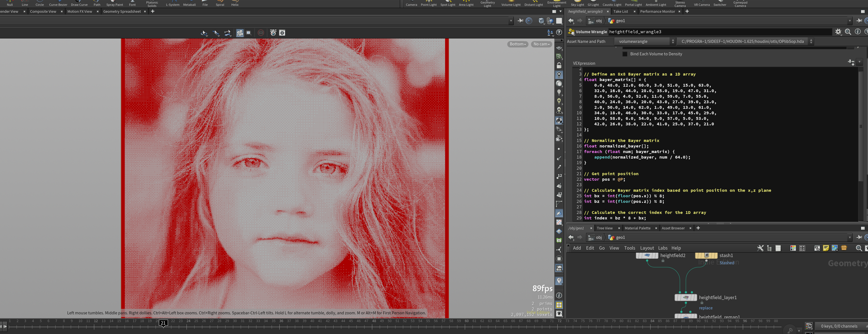Click viewport help question mark icon
Image resolution: width=868 pixels, height=334 pixels.
(x=559, y=33)
